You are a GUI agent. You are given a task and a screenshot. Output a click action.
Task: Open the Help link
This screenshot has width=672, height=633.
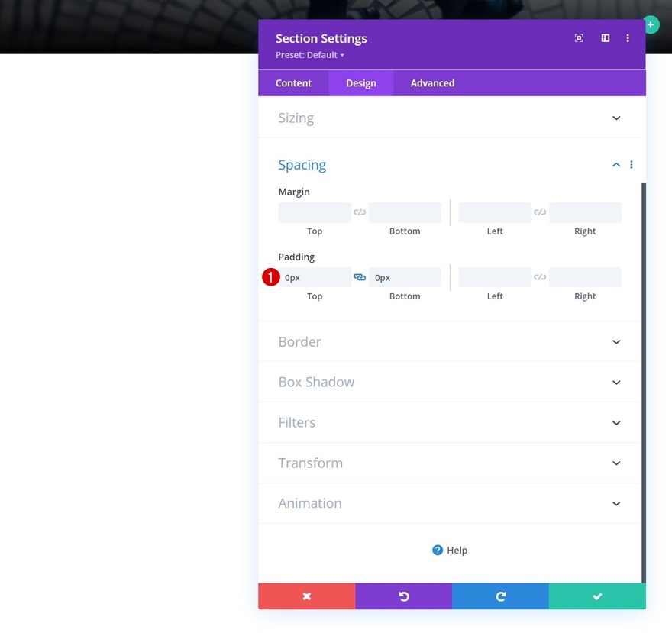[450, 550]
